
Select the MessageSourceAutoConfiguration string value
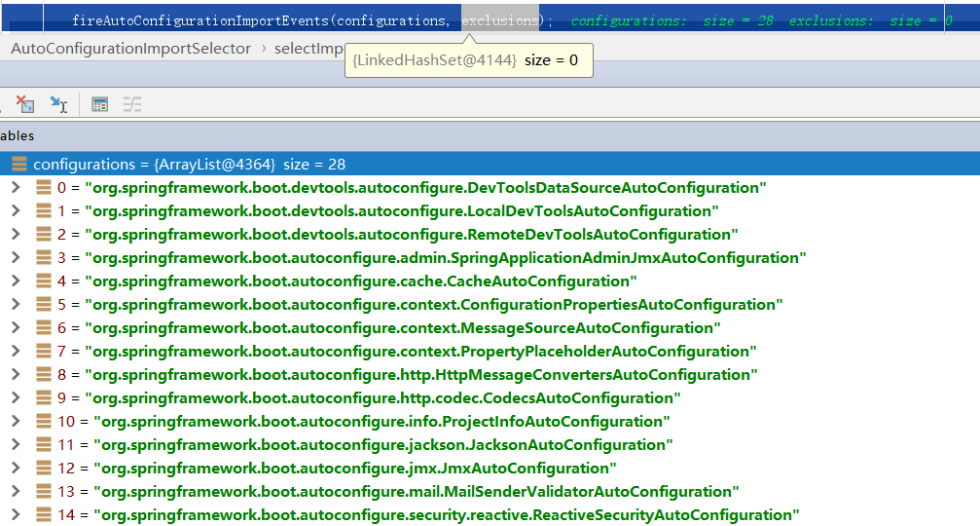click(403, 327)
